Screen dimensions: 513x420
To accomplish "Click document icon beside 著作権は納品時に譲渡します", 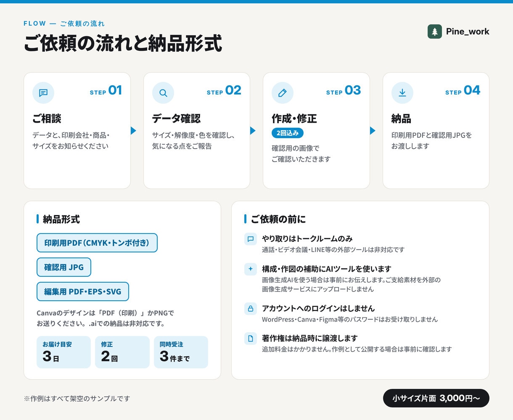I will 251,339.
